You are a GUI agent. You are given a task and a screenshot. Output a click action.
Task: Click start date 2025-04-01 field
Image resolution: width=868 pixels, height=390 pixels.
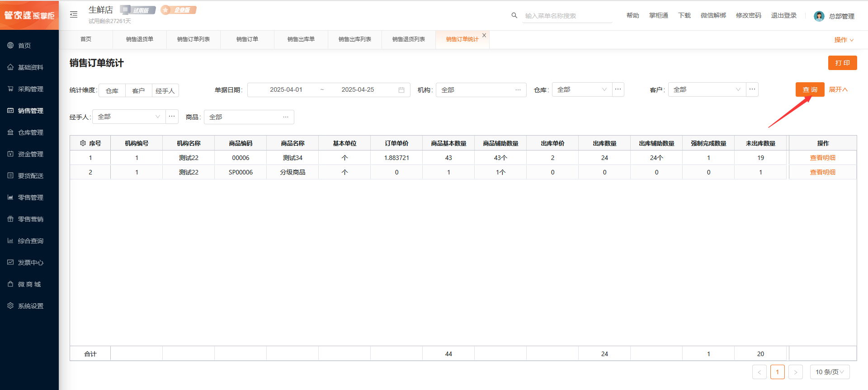(286, 89)
